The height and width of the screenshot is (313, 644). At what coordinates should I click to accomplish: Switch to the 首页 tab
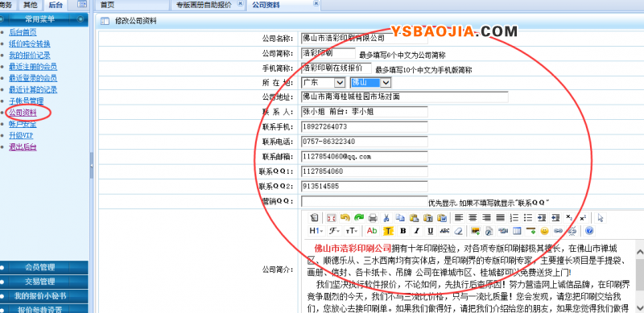click(x=108, y=5)
